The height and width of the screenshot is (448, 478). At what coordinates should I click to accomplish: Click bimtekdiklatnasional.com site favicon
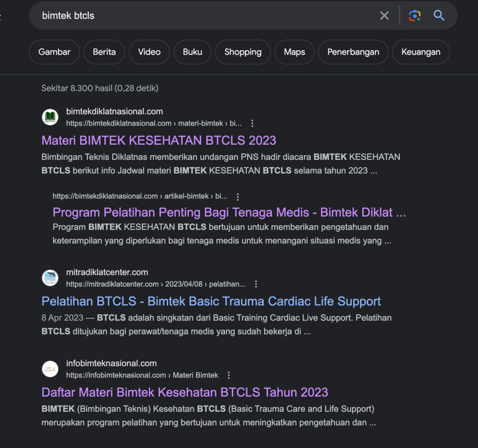(50, 117)
